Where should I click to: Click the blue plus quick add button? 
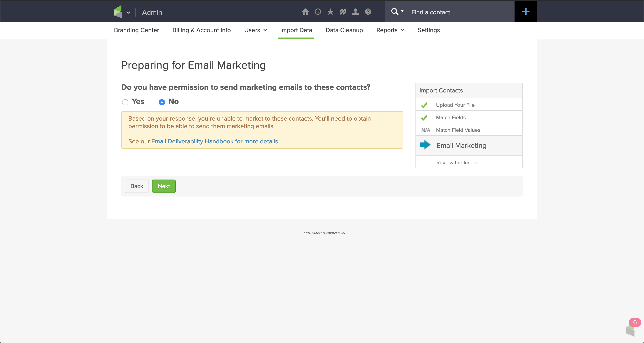pos(525,12)
